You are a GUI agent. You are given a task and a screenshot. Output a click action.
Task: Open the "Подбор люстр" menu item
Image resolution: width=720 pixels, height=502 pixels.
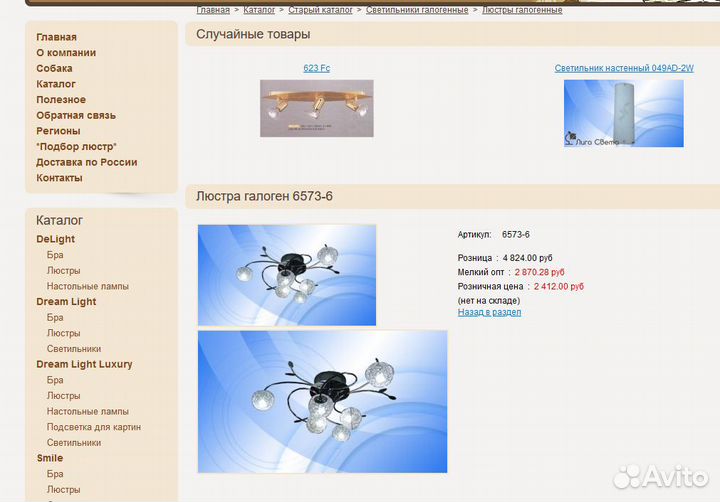coord(76,146)
